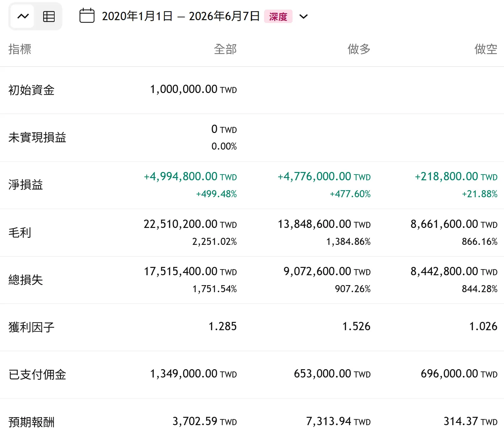Select the 未實現損益 row label
504x436 pixels.
tap(37, 137)
